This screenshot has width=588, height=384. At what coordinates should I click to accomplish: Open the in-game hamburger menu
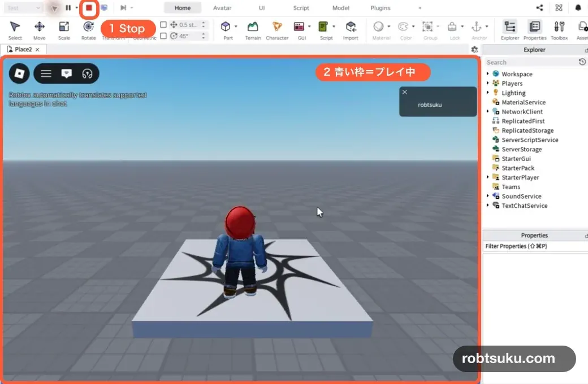click(x=46, y=73)
